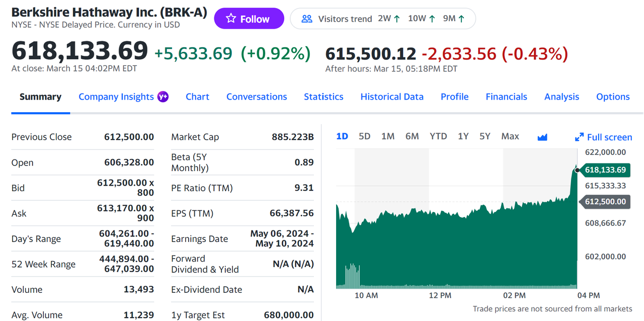Select the 5D chart range
This screenshot has width=644, height=321.
tap(364, 136)
